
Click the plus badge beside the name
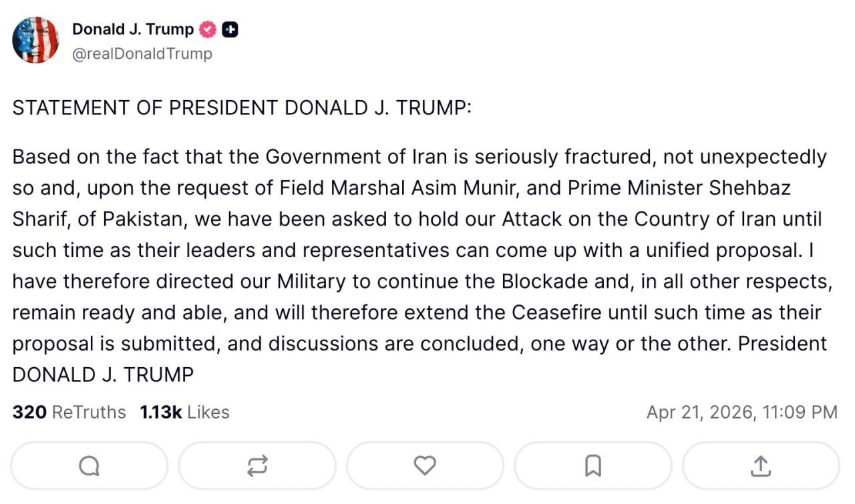(x=230, y=29)
